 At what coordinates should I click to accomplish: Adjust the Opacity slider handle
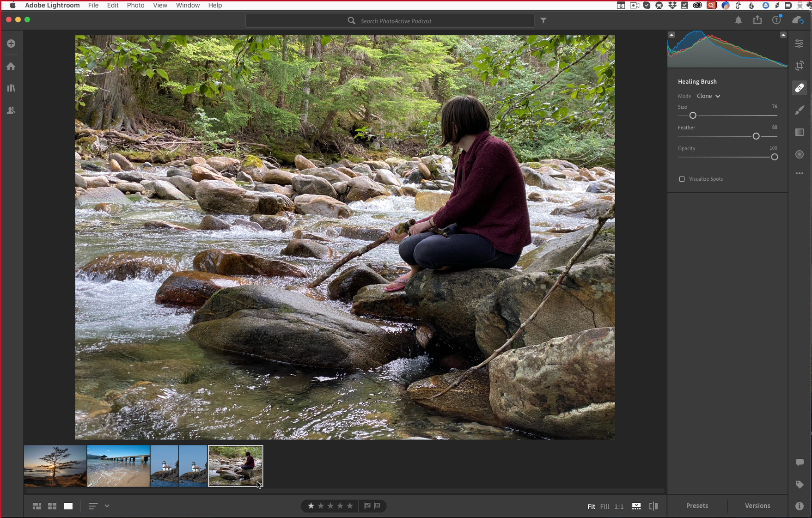pyautogui.click(x=775, y=157)
